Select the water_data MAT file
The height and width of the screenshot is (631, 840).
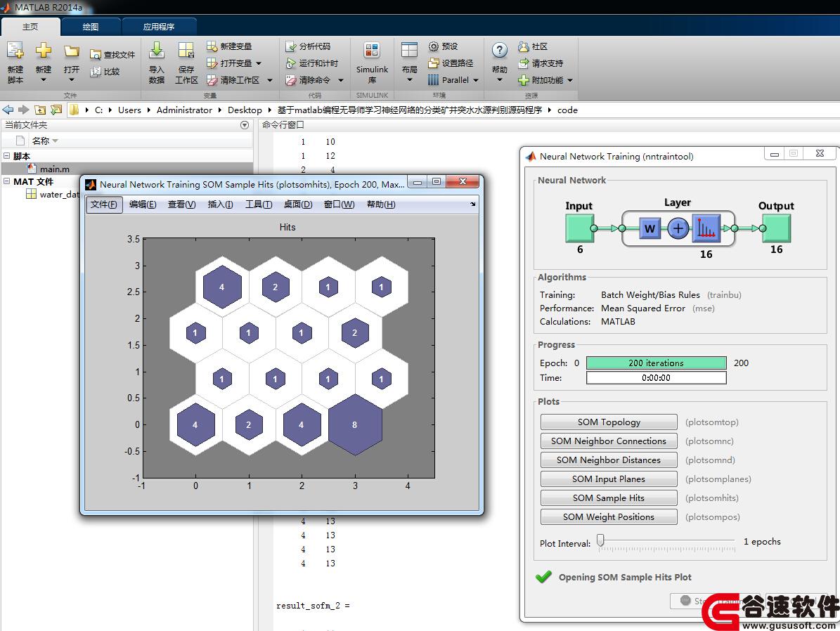[x=53, y=195]
